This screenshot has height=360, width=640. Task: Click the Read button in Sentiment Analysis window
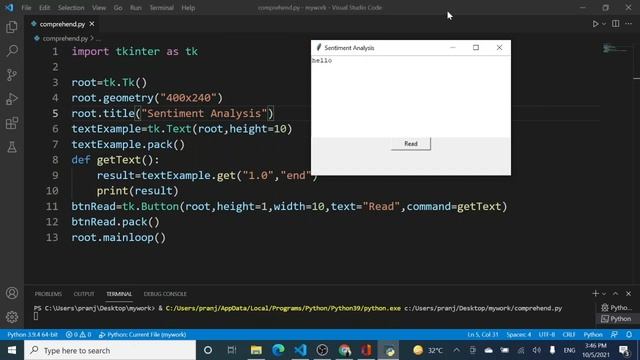[x=411, y=144]
